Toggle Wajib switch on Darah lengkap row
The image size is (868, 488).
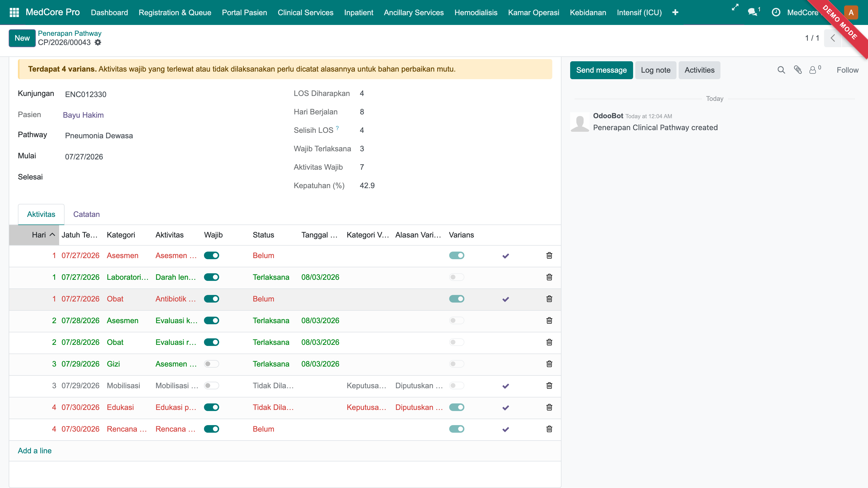212,277
